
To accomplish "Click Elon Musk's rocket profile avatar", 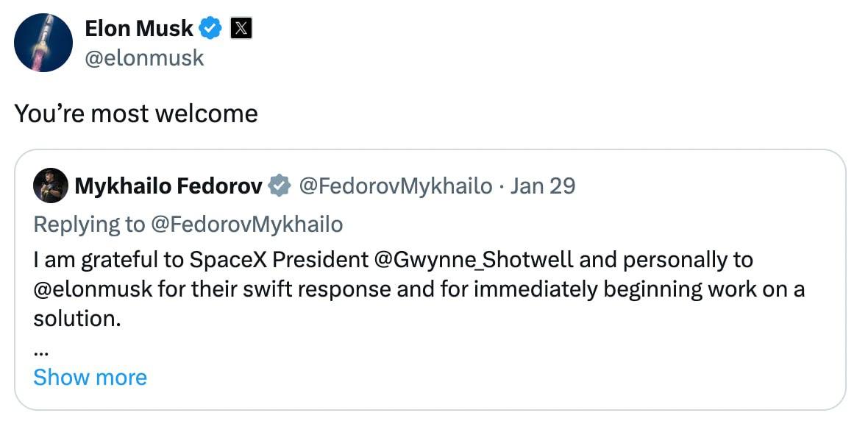I will click(x=43, y=43).
